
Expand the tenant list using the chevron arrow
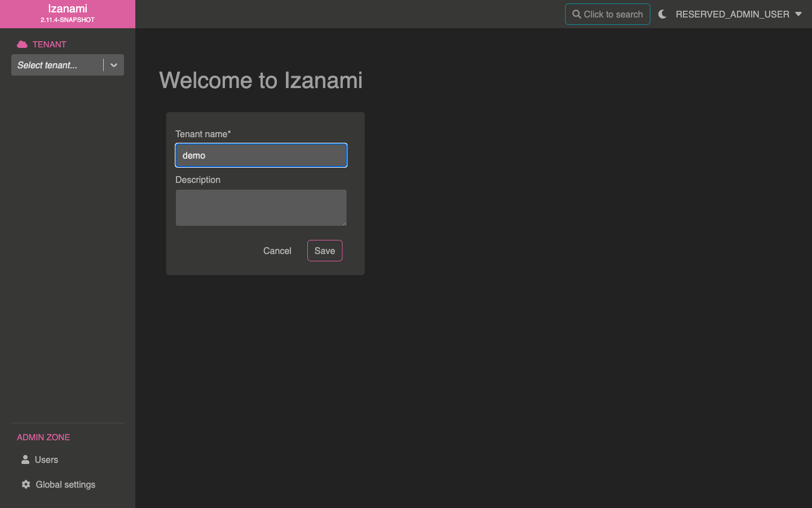click(x=114, y=65)
